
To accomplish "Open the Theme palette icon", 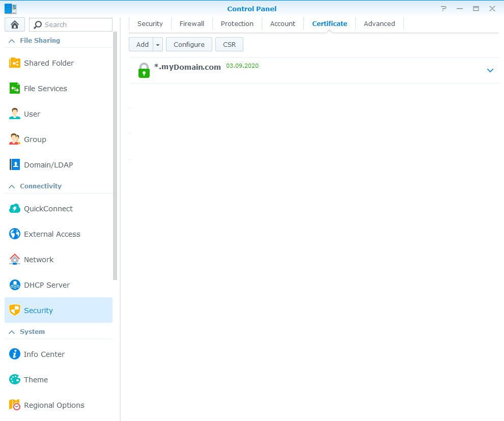I will (x=15, y=380).
